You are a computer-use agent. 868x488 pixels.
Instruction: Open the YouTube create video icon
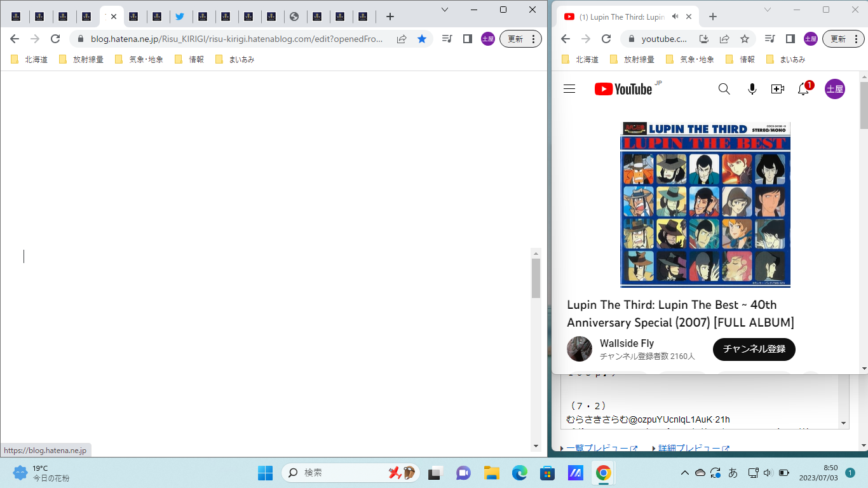(x=778, y=89)
